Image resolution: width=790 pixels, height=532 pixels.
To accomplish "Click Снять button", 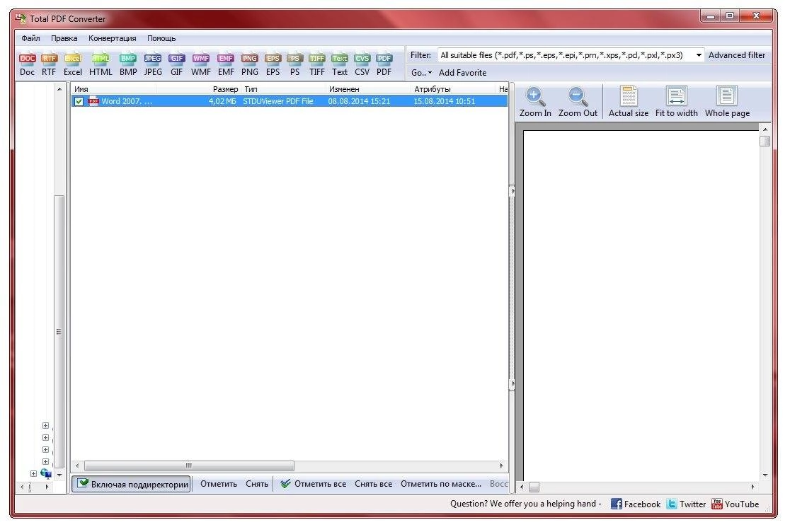I will coord(257,484).
